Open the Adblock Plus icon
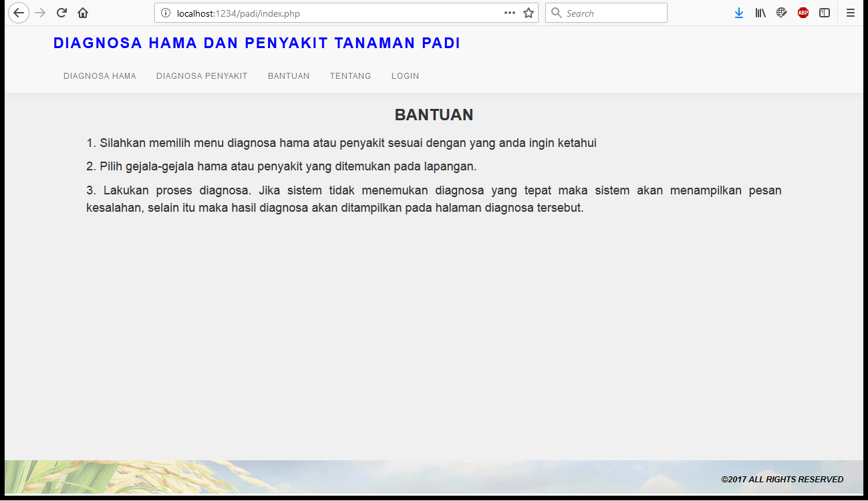The width and height of the screenshot is (868, 501). tap(803, 13)
